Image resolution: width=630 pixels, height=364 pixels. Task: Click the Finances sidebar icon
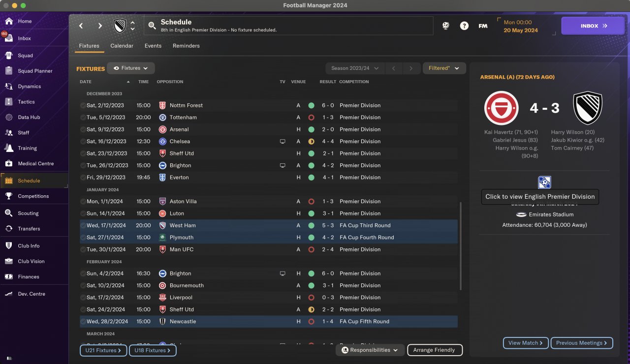[x=9, y=276]
